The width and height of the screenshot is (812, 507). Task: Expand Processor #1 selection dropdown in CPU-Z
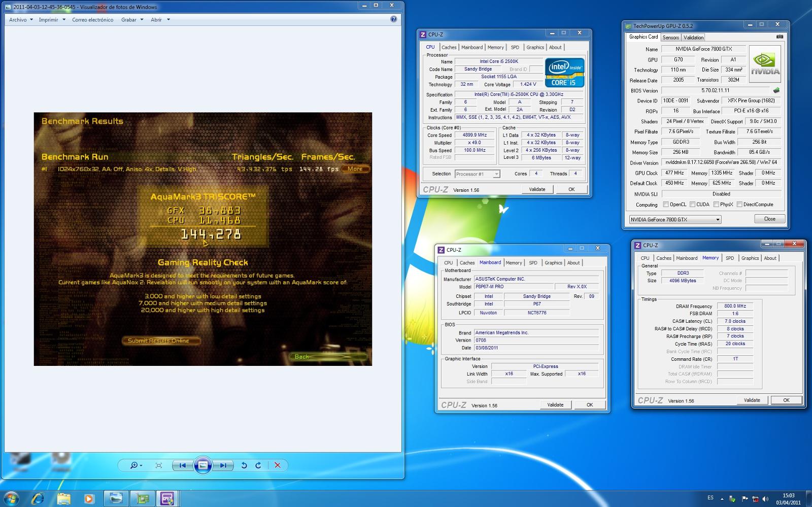[496, 174]
